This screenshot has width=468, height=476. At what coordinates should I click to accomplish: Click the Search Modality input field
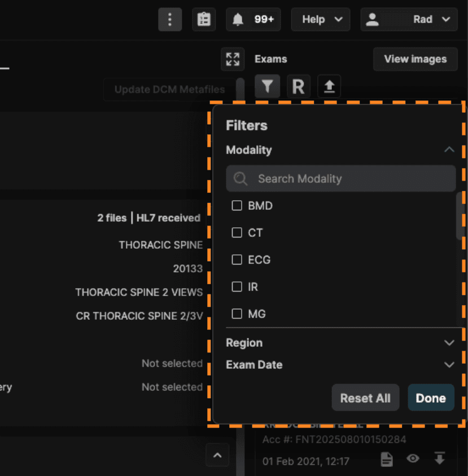[x=340, y=178]
